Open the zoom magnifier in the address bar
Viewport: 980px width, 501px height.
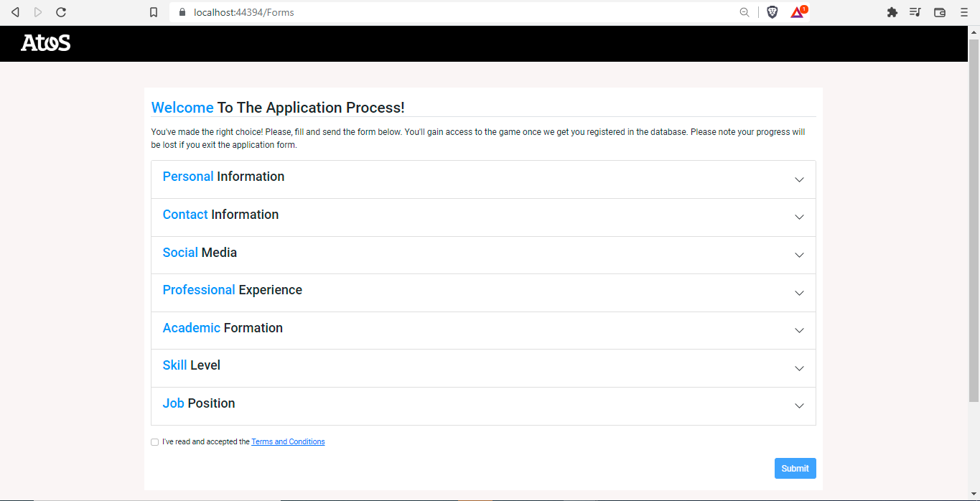(745, 12)
